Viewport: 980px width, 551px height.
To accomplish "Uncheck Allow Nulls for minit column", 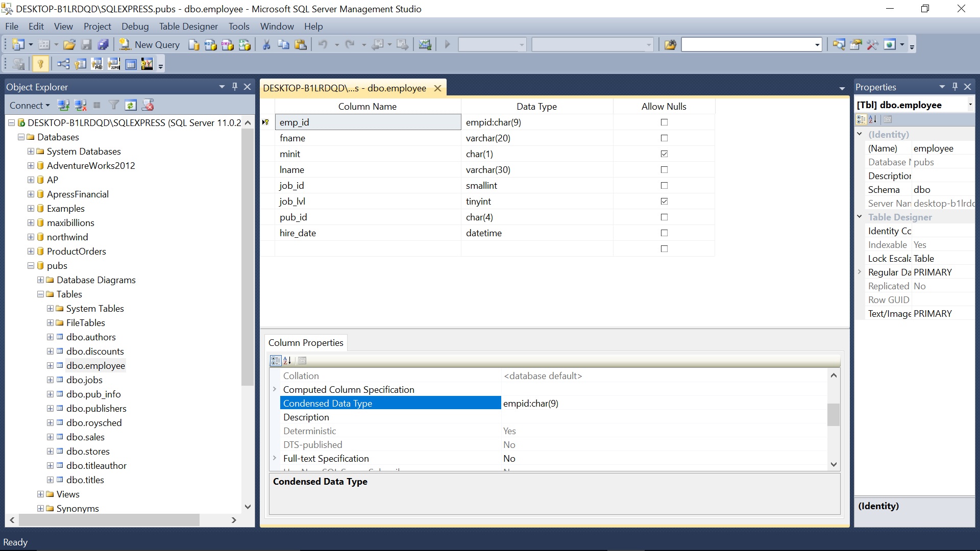I will point(664,154).
